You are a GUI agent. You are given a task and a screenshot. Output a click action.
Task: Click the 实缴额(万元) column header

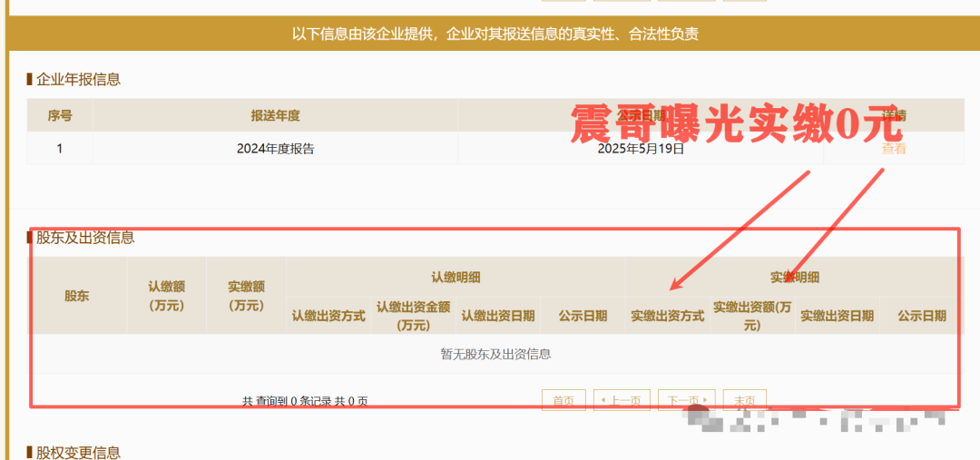coord(246,296)
